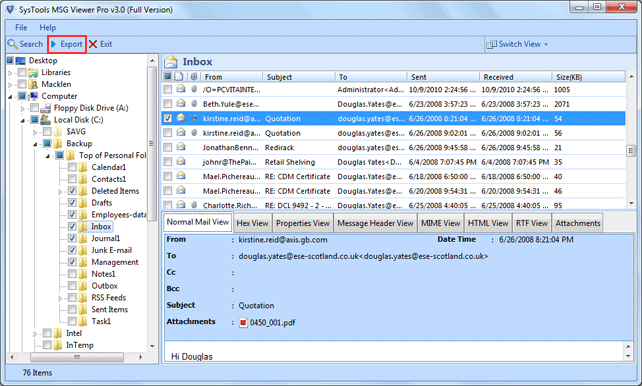Image resolution: width=642 pixels, height=386 pixels.
Task: Click the red Exit X icon
Action: pos(93,44)
